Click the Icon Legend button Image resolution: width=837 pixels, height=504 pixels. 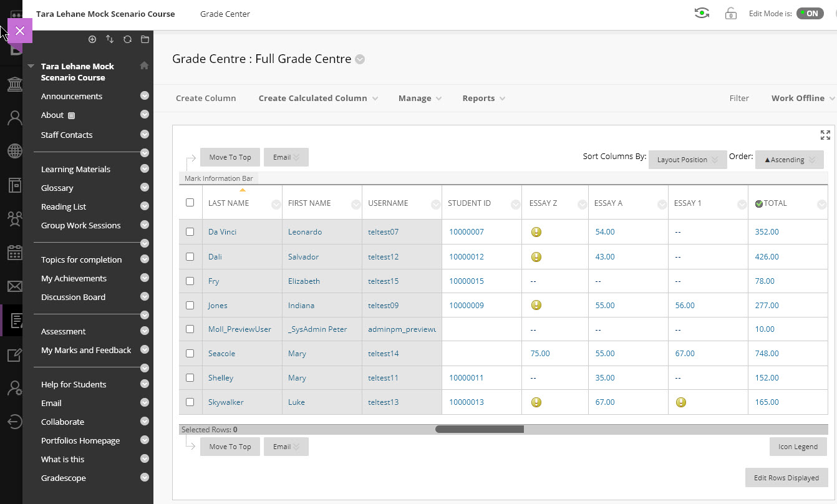click(798, 447)
